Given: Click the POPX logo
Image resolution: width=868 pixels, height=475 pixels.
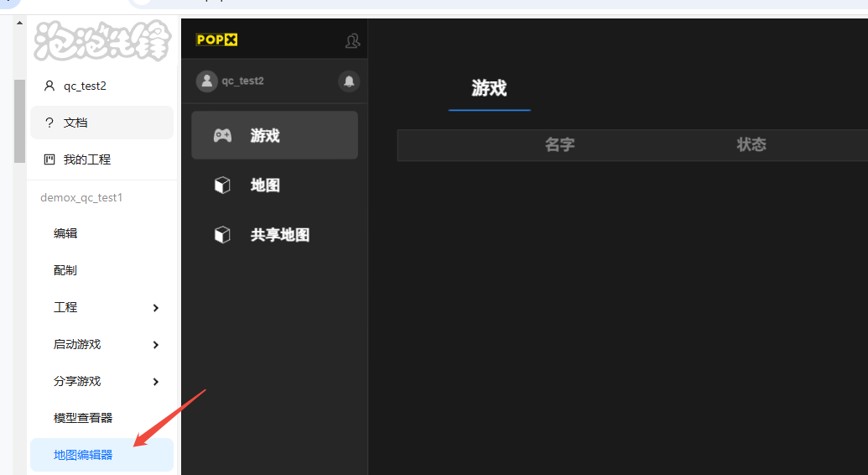Looking at the screenshot, I should point(216,39).
